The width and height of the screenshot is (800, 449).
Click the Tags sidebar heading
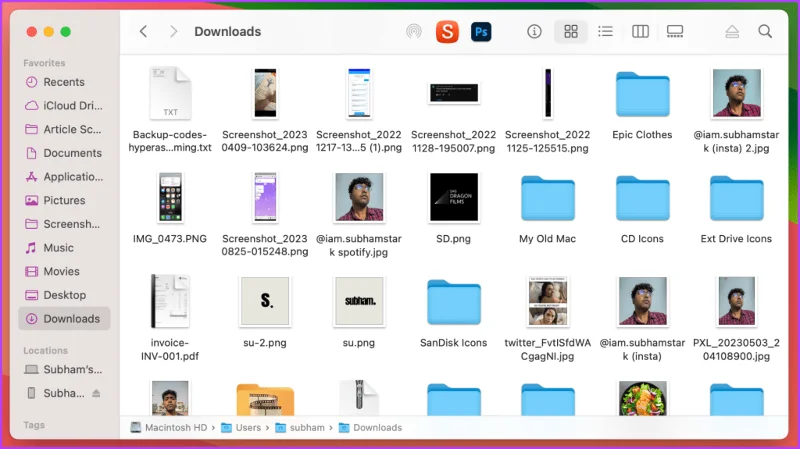click(x=34, y=425)
